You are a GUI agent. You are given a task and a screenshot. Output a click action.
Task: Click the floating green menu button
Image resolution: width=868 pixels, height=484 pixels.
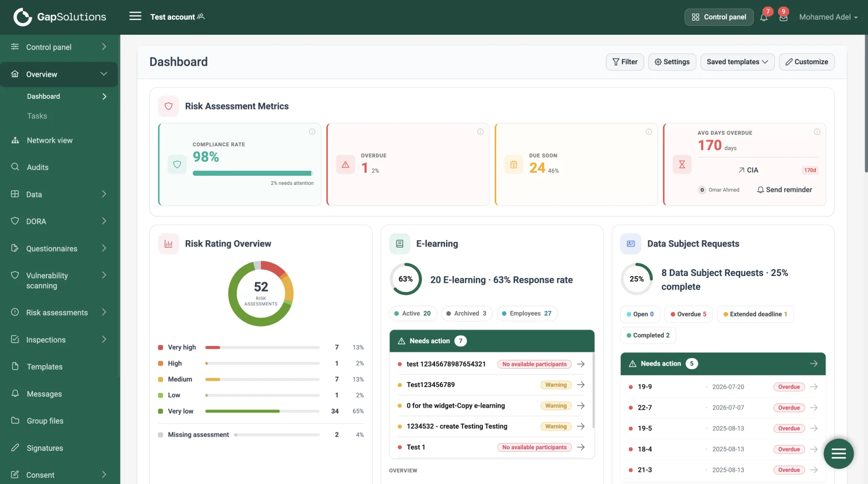[839, 454]
